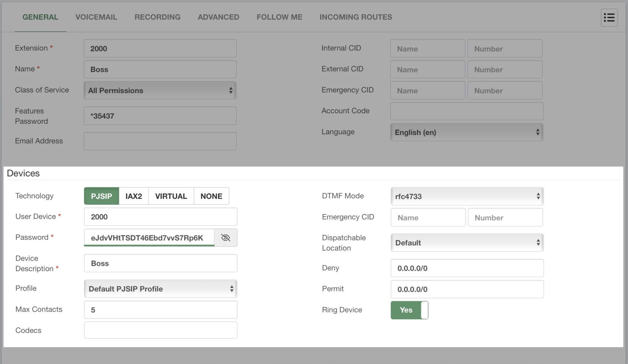Open the Profile dropdown

pyautogui.click(x=161, y=289)
